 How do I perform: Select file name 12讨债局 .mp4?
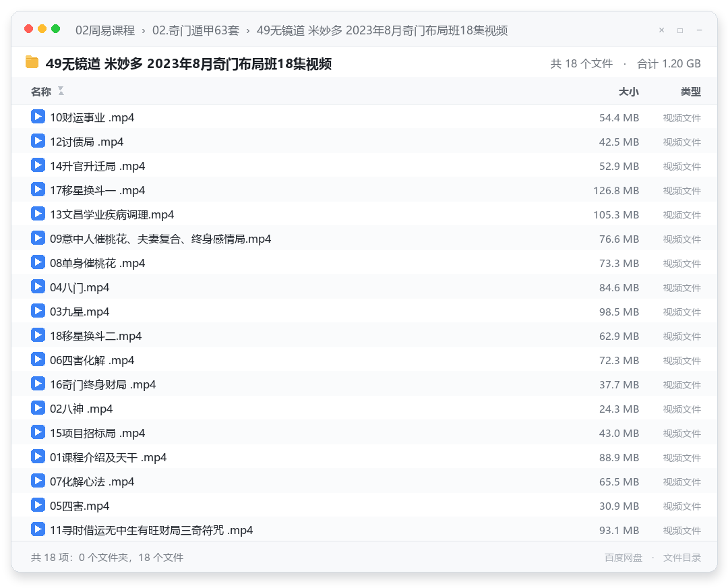(x=87, y=142)
